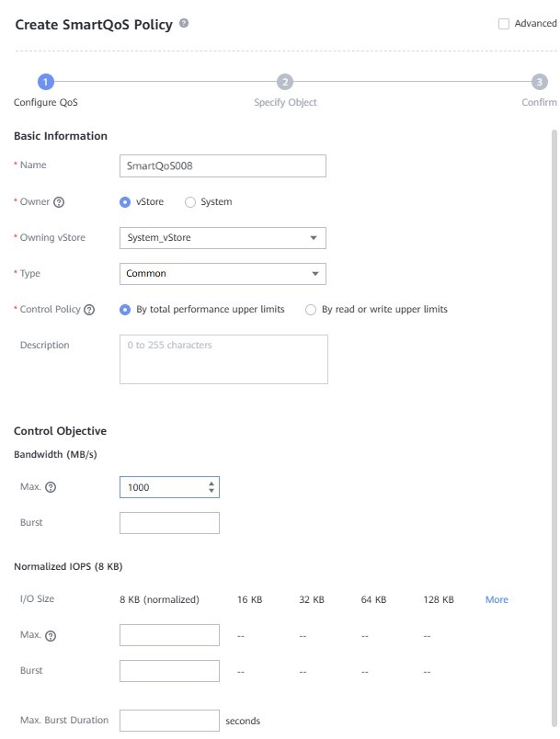
Task: Open help icon beside Create SmartQoS Policy title
Action: click(x=184, y=23)
